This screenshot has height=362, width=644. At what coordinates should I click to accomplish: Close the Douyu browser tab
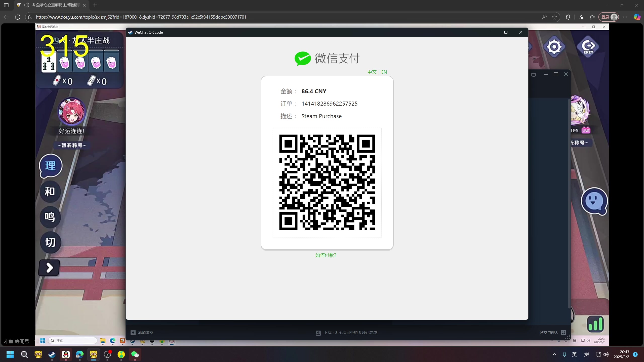tap(85, 5)
